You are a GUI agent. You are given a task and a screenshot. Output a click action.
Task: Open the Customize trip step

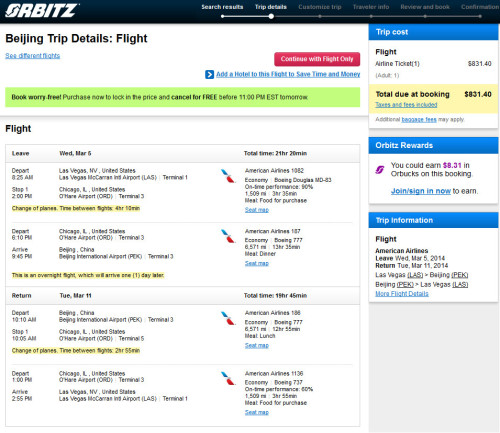click(x=320, y=7)
